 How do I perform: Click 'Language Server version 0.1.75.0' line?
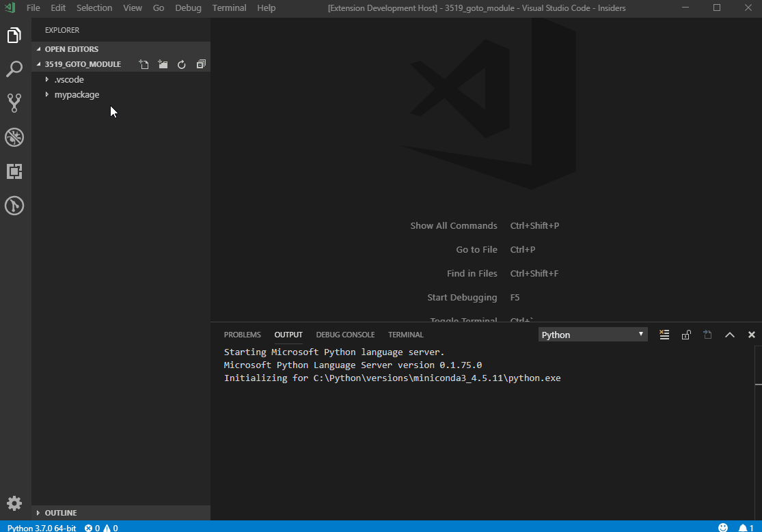(x=353, y=365)
